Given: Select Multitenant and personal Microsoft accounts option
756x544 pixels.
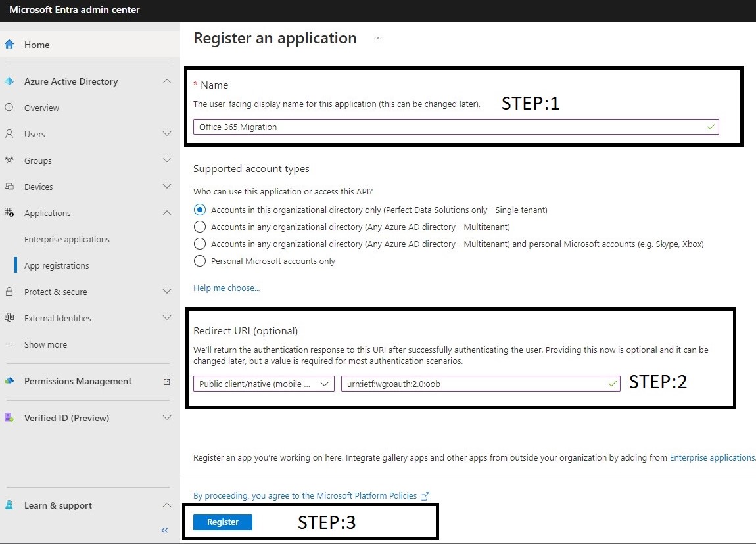Looking at the screenshot, I should [x=200, y=244].
